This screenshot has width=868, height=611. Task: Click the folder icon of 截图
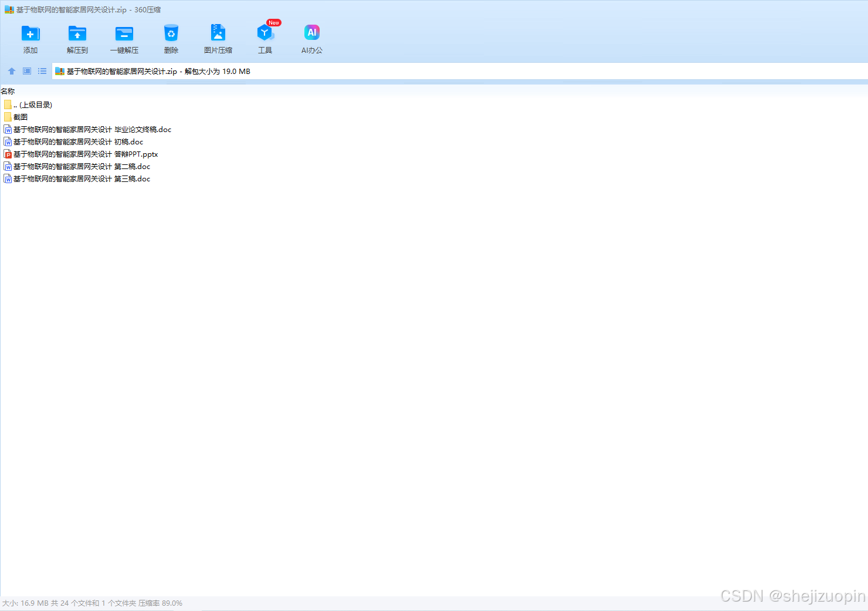(8, 117)
